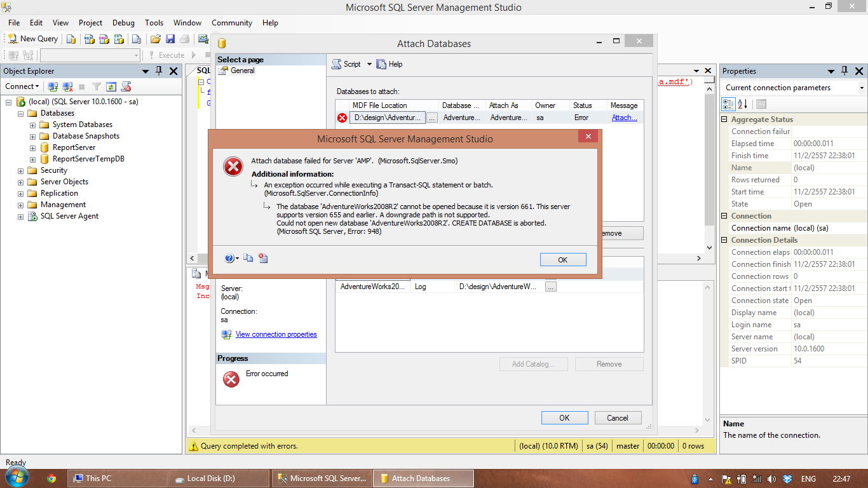Collapse the Connection Details section
Viewport: 868px width, 488px height.
click(724, 240)
